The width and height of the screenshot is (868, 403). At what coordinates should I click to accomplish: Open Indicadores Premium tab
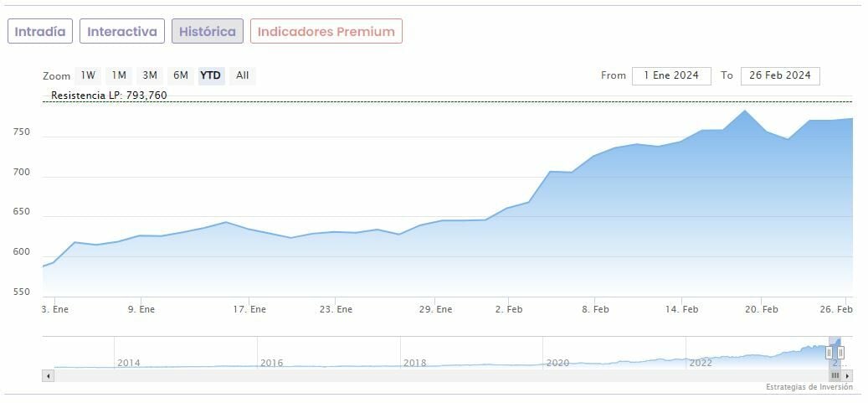[326, 32]
